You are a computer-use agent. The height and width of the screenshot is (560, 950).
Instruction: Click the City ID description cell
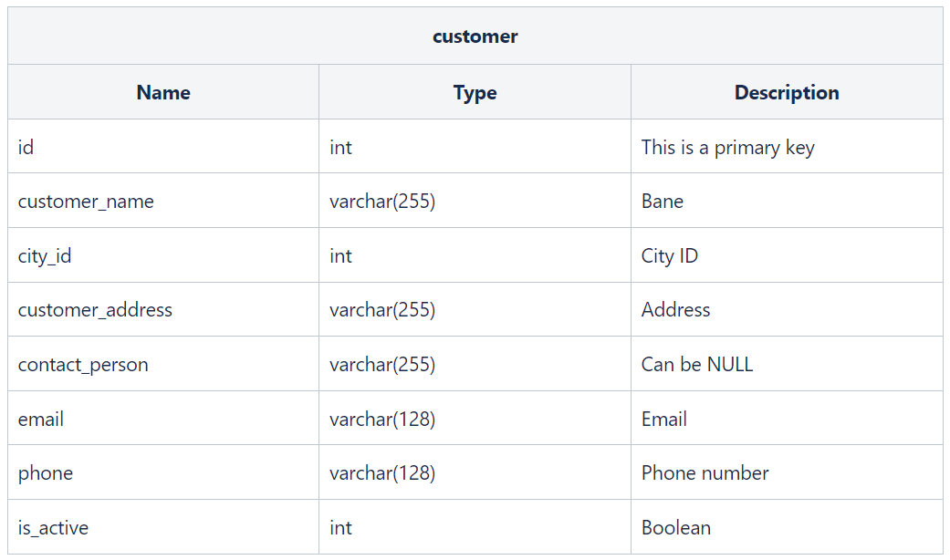(787, 255)
